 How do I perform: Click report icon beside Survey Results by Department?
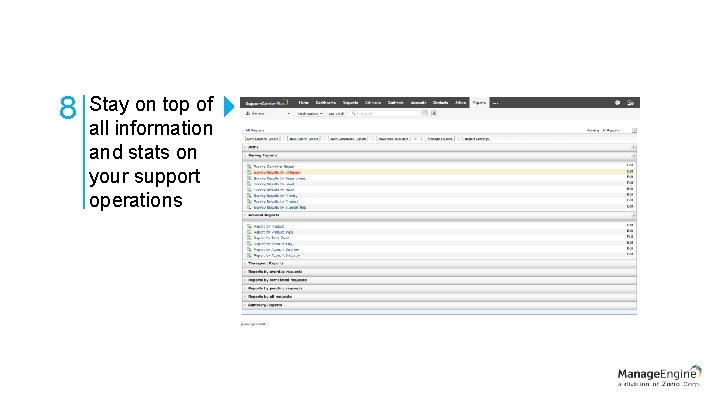pyautogui.click(x=249, y=178)
